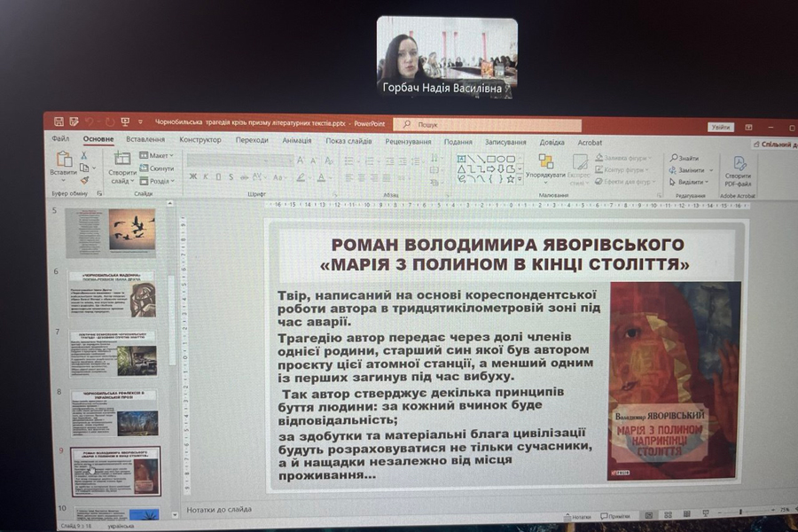The image size is (798, 532).
Task: Switch to the Показ слайдів tab
Action: [x=348, y=141]
